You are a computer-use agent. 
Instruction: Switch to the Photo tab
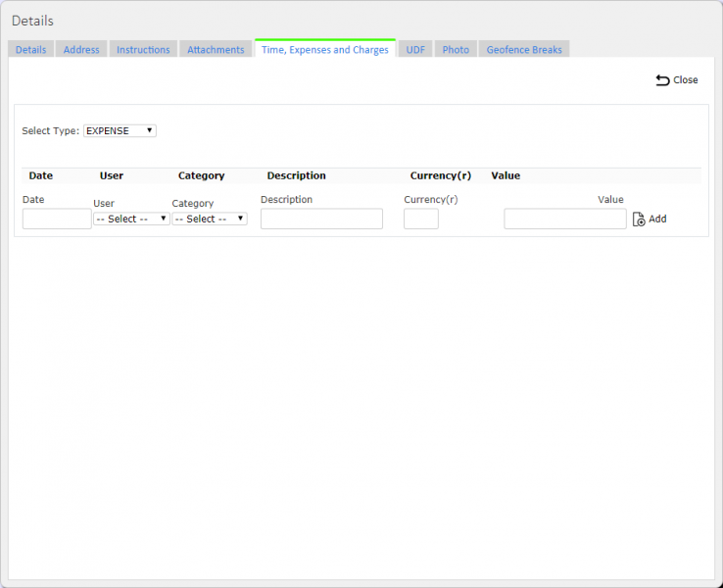click(x=456, y=49)
